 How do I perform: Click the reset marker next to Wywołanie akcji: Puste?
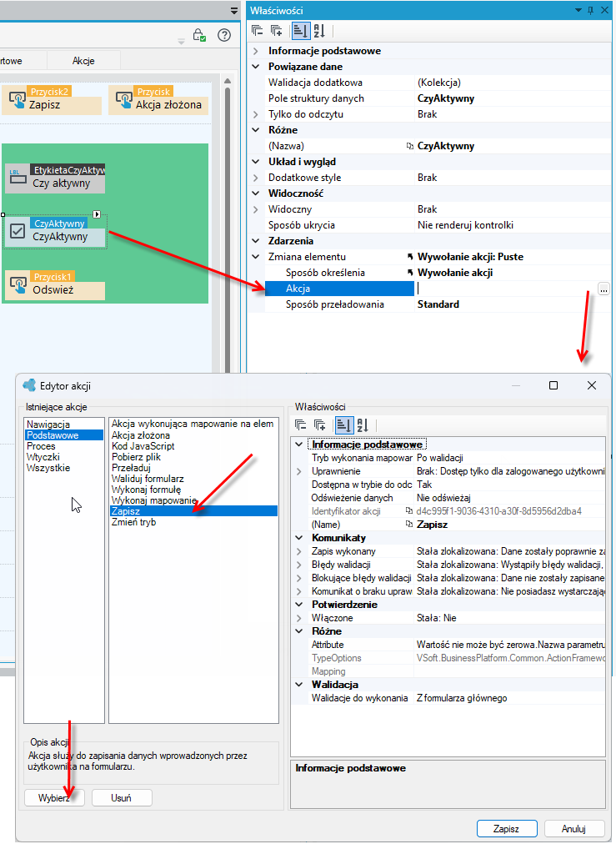[410, 257]
